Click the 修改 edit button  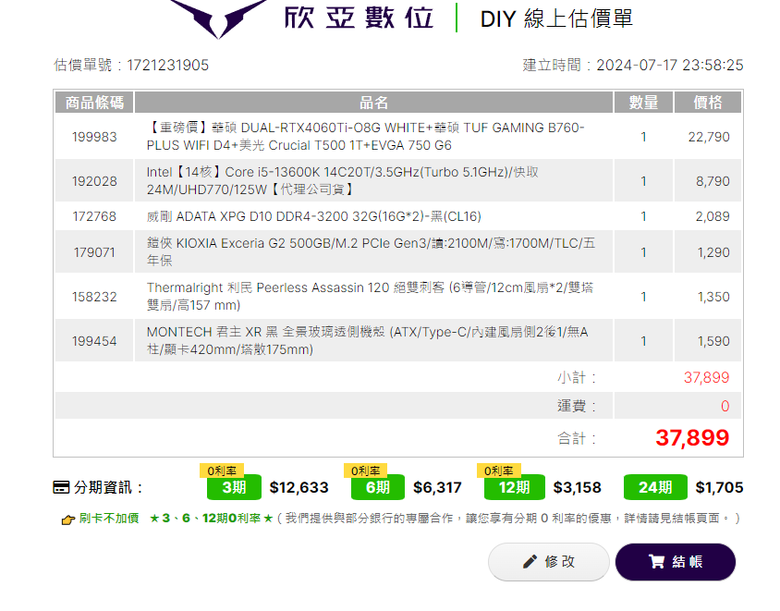click(548, 562)
